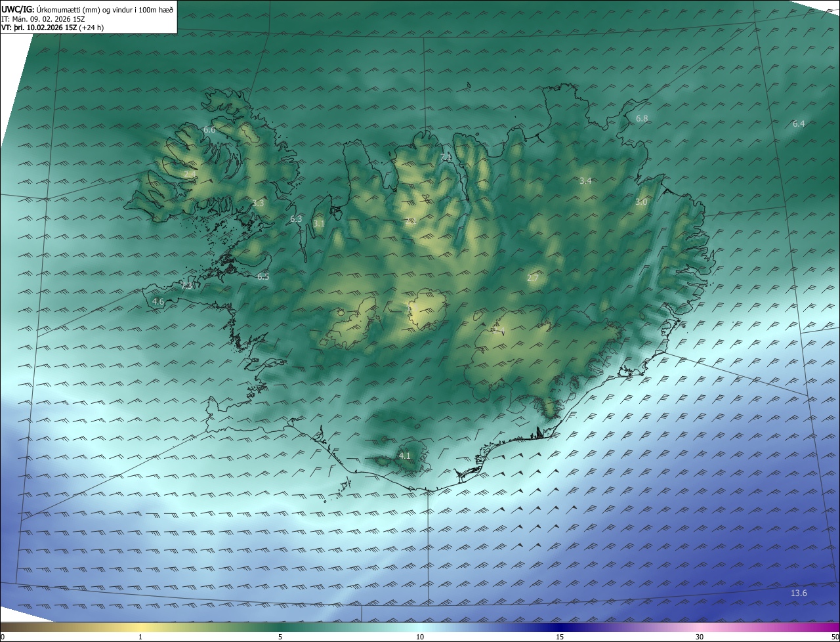Click the 7.1 value label on the map
Viewport: 840px width, 642px height.
tap(446, 157)
